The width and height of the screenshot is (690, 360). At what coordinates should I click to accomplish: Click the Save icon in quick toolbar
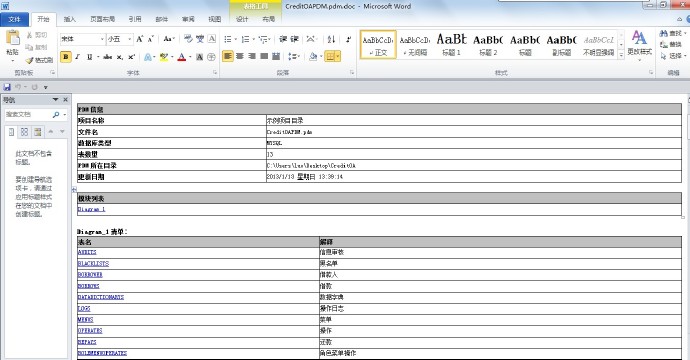[7, 87]
